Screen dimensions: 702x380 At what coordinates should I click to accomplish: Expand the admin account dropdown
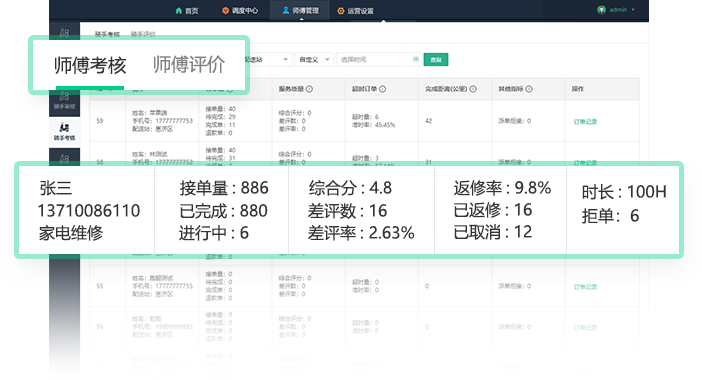(x=616, y=9)
